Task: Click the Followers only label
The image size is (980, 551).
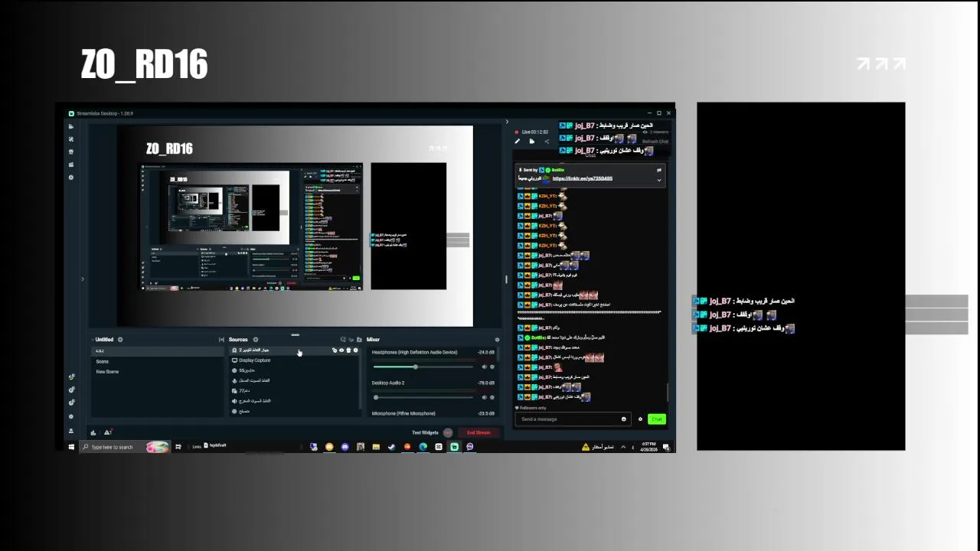Action: coord(532,408)
